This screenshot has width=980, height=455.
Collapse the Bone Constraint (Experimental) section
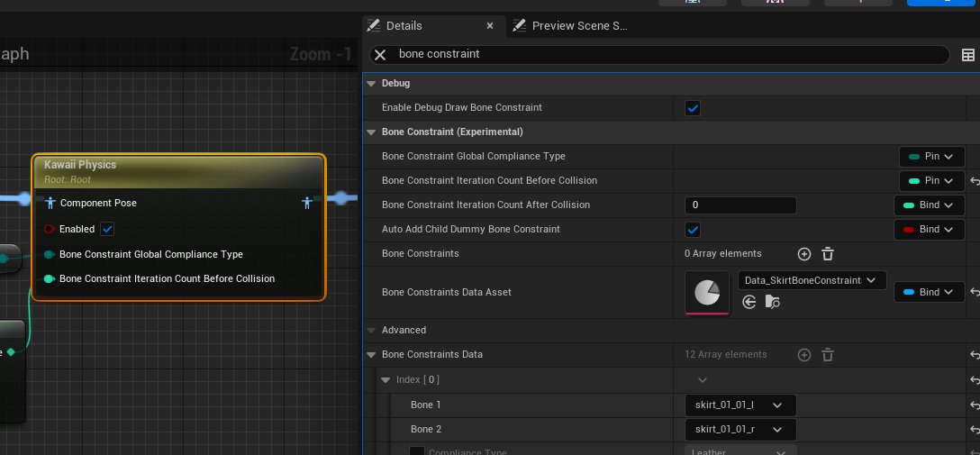371,132
